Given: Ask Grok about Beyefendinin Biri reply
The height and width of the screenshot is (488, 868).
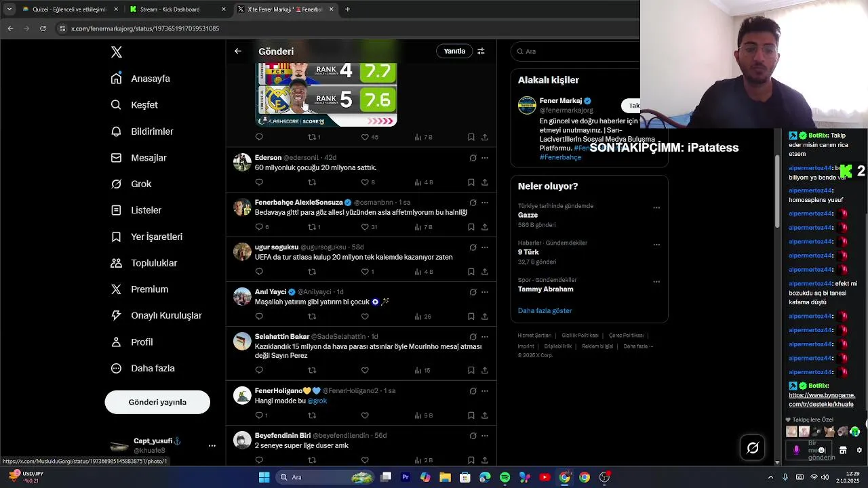Looking at the screenshot, I should (473, 436).
